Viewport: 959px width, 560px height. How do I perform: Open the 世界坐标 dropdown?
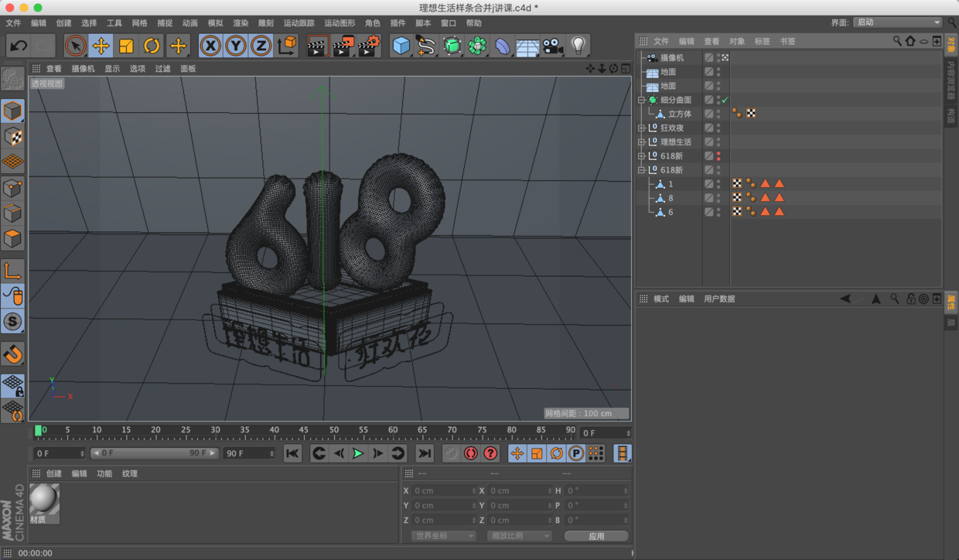click(x=443, y=535)
